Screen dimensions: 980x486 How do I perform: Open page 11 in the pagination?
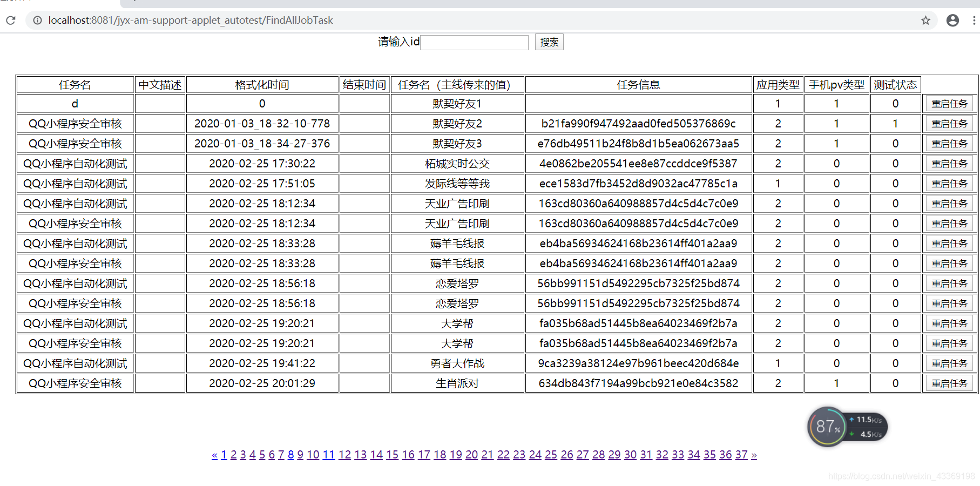click(329, 455)
